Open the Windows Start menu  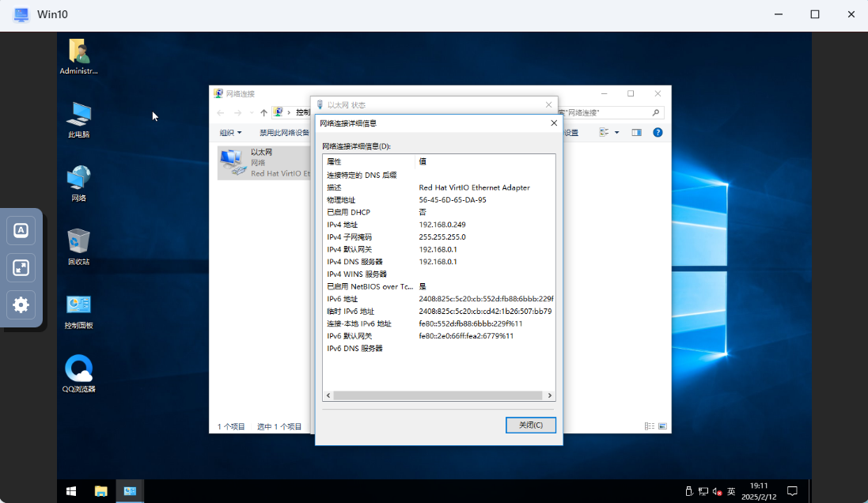(x=71, y=491)
